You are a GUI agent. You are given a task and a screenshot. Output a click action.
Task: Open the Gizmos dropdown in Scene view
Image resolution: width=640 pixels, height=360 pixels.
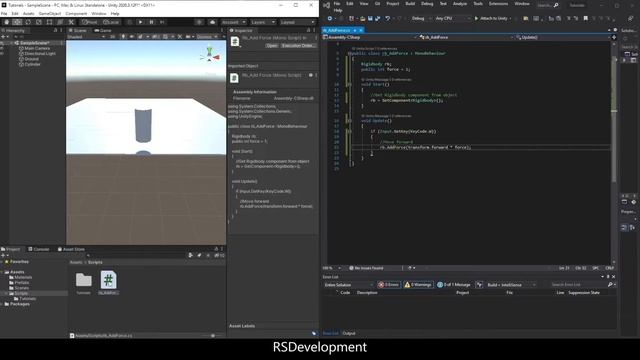pyautogui.click(x=207, y=37)
